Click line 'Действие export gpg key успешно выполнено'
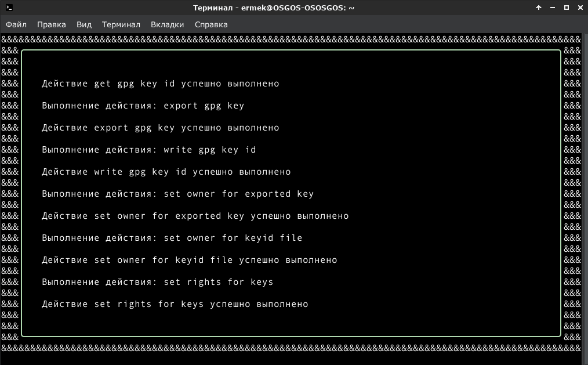 [x=161, y=128]
